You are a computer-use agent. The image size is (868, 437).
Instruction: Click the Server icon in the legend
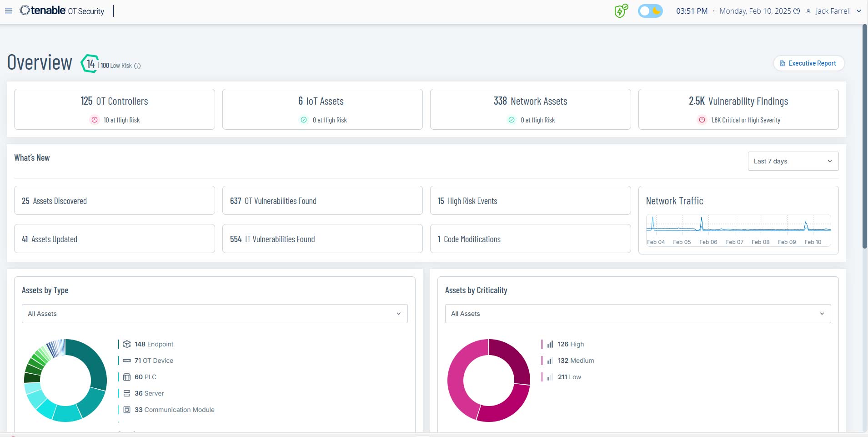coord(127,393)
